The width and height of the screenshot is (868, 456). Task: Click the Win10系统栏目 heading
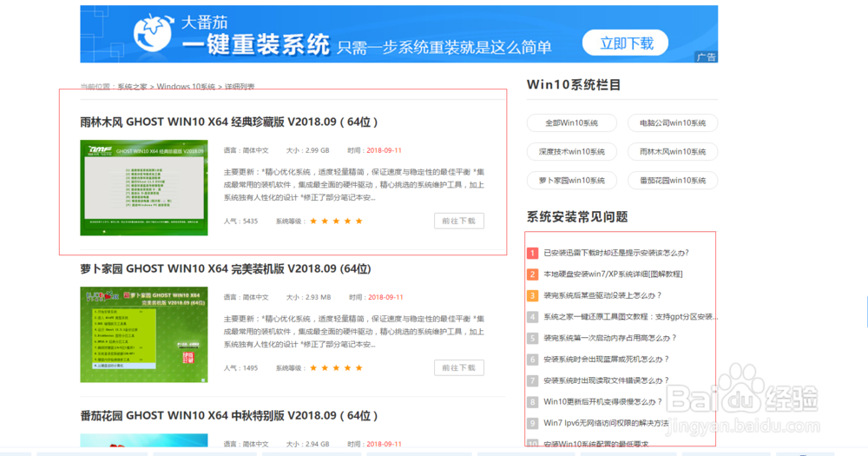point(574,85)
